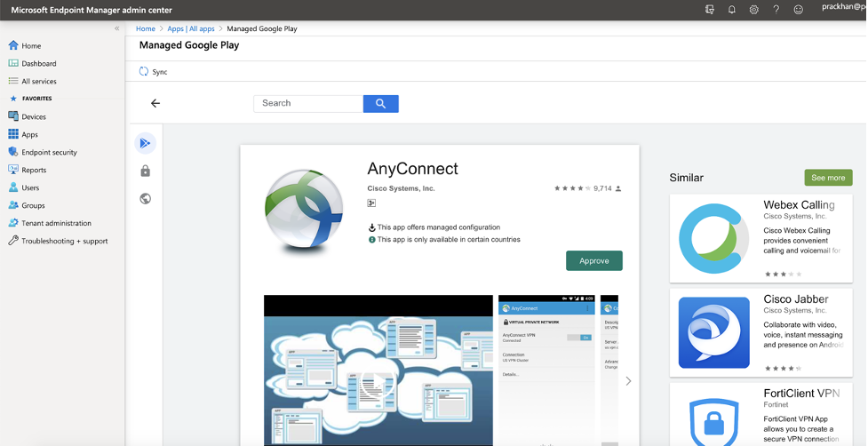Click the 3+ content rating badge
This screenshot has width=868, height=446.
(x=371, y=203)
